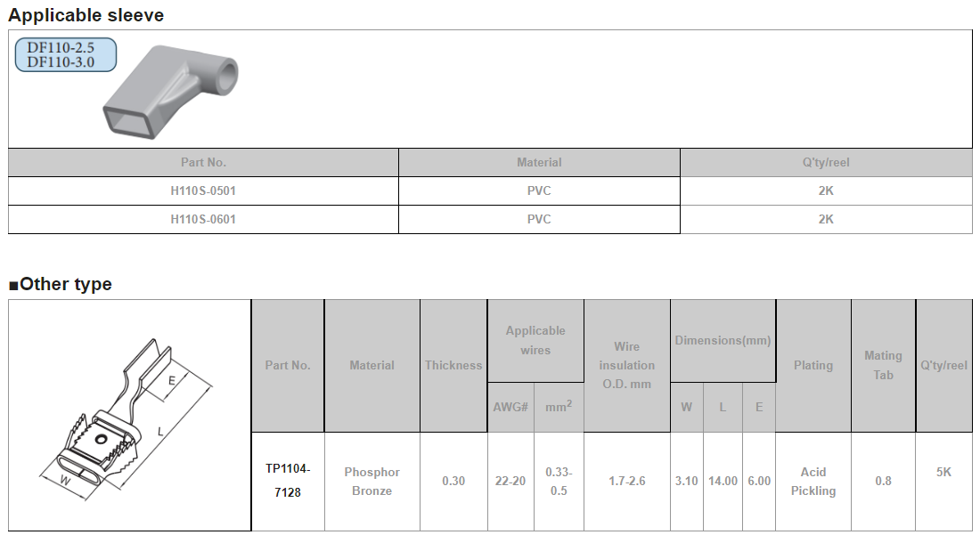Click the sleeve table Q'ty/reel header
Viewport: 980px width, 535px height.
826,163
